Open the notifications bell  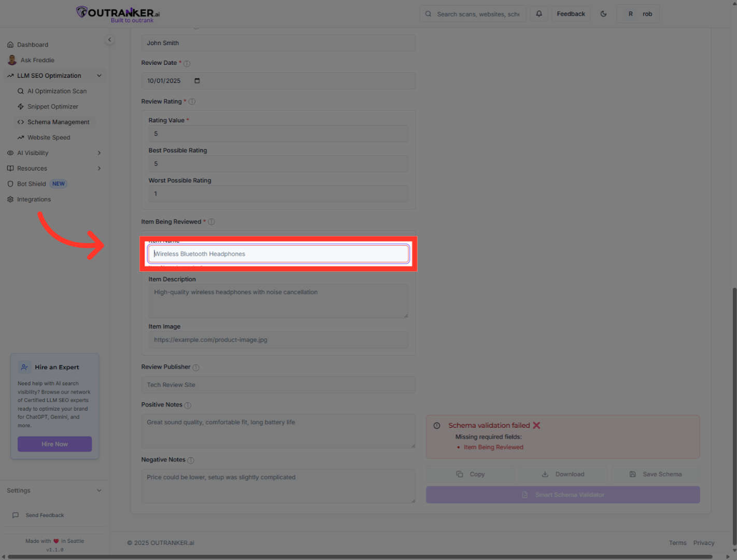pos(539,14)
